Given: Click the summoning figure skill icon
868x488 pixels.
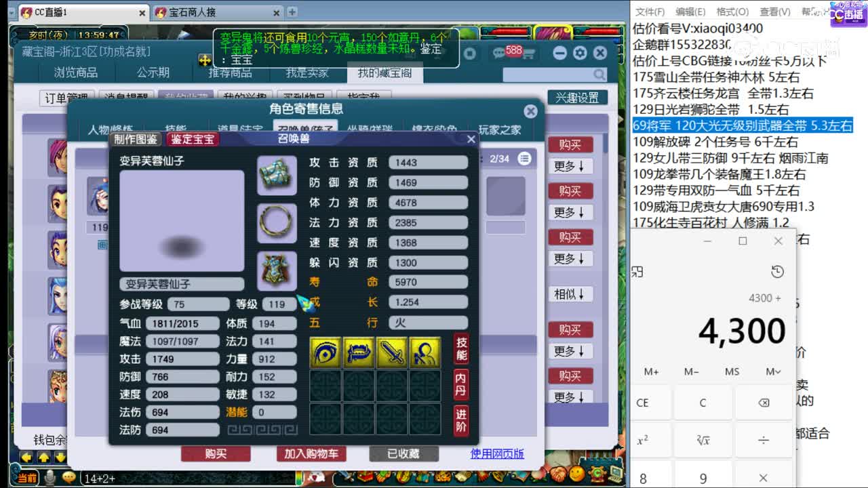Looking at the screenshot, I should click(425, 352).
